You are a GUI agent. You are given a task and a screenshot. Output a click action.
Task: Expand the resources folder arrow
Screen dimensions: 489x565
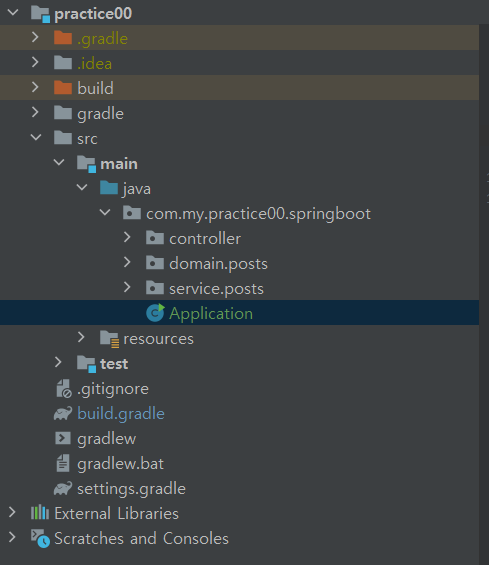point(81,337)
